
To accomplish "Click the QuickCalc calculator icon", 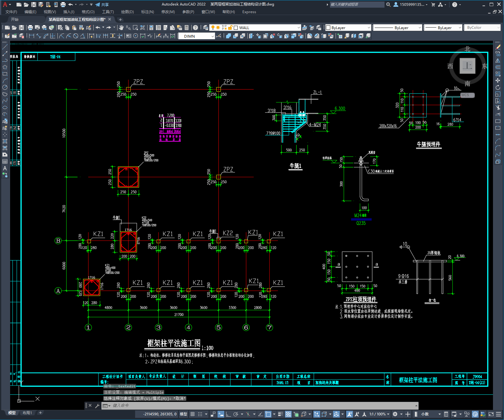I will pos(187,28).
